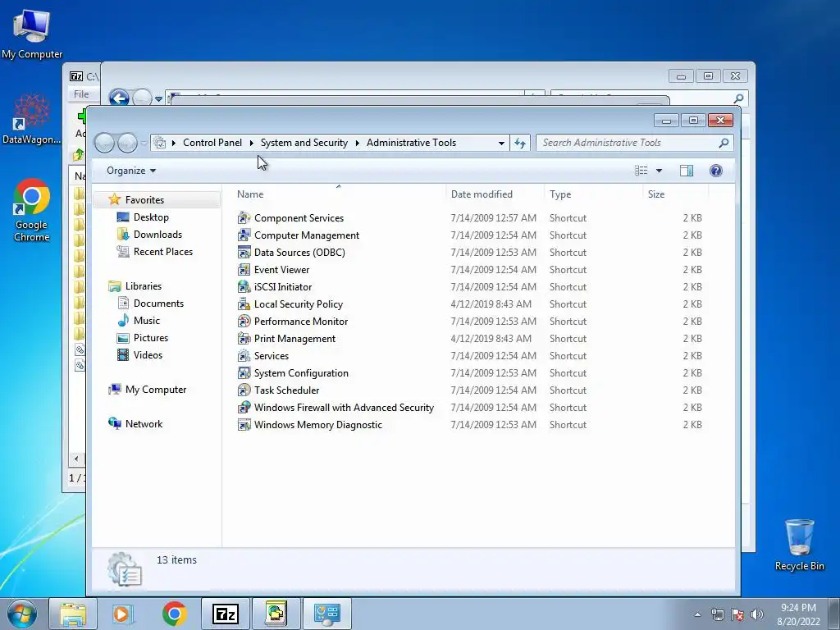This screenshot has height=630, width=840.
Task: Select the iSCSI Initiator icon
Action: click(x=244, y=286)
